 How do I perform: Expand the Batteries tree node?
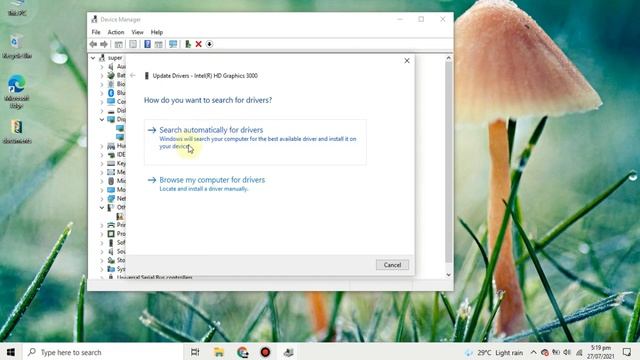pos(102,76)
